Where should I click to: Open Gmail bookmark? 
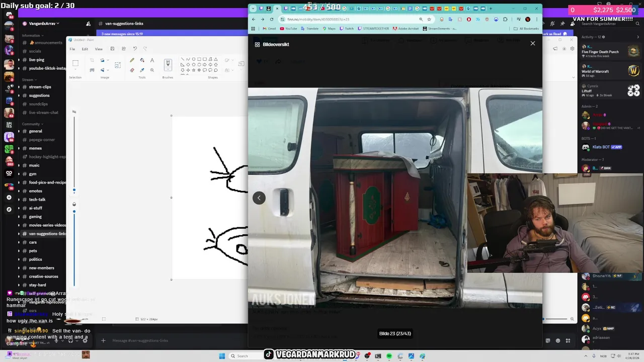tap(269, 29)
